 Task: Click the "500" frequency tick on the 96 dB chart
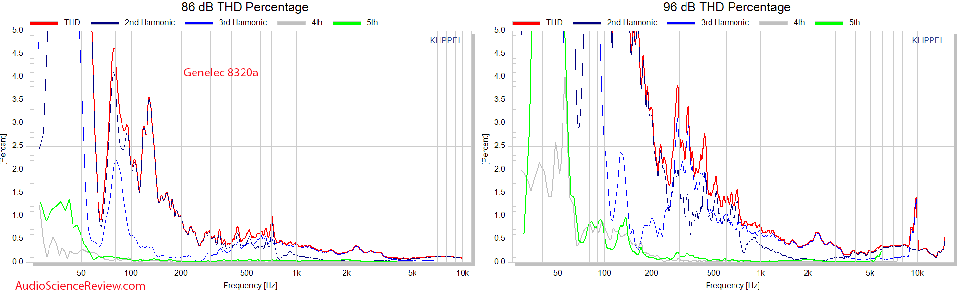(713, 273)
